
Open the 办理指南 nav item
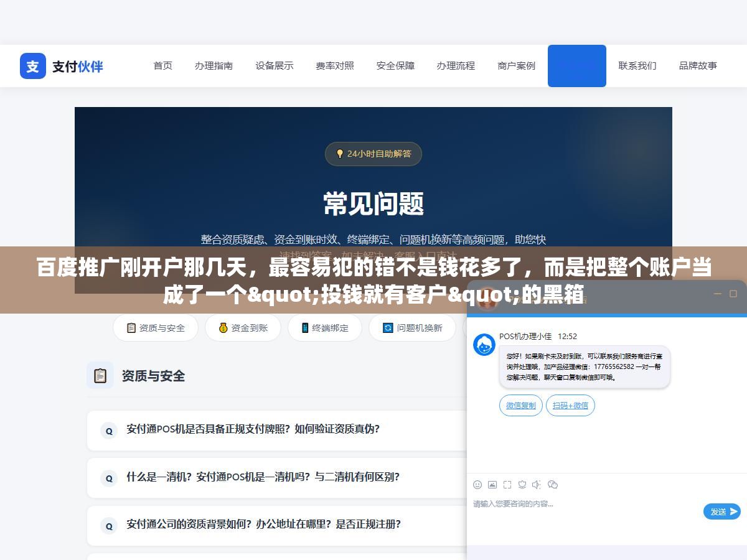[214, 65]
